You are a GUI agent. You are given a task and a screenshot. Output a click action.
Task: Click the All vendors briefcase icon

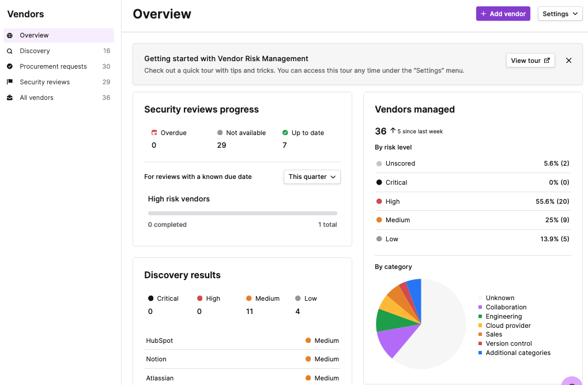coord(10,98)
